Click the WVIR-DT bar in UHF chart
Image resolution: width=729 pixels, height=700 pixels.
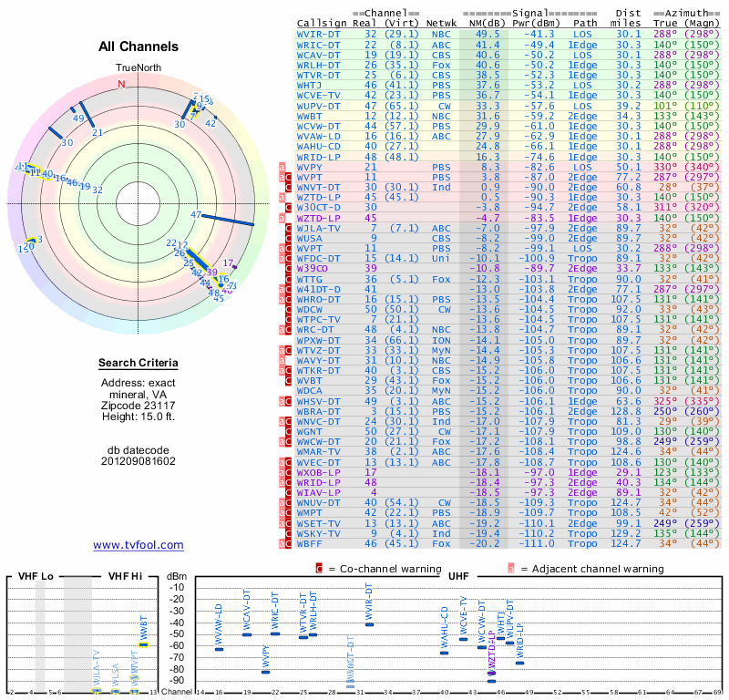(369, 624)
